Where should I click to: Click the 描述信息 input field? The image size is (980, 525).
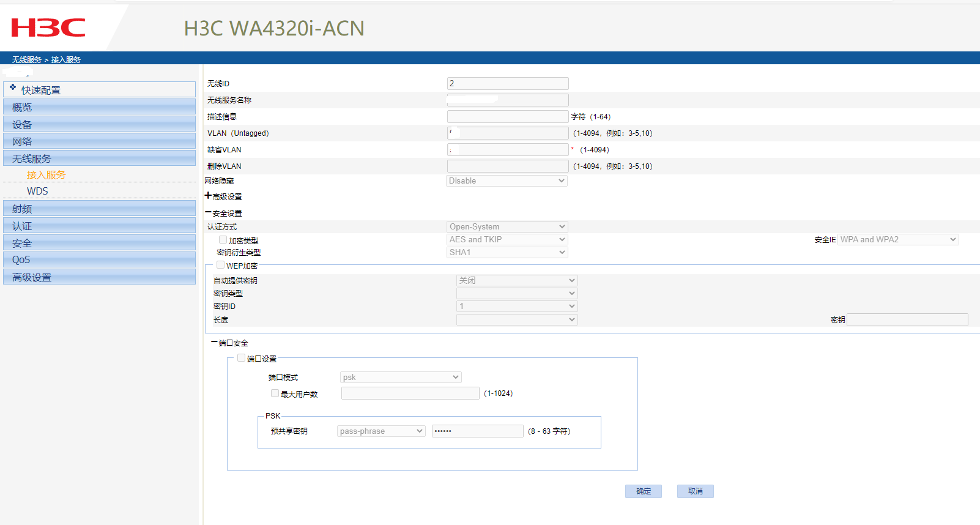(x=508, y=116)
